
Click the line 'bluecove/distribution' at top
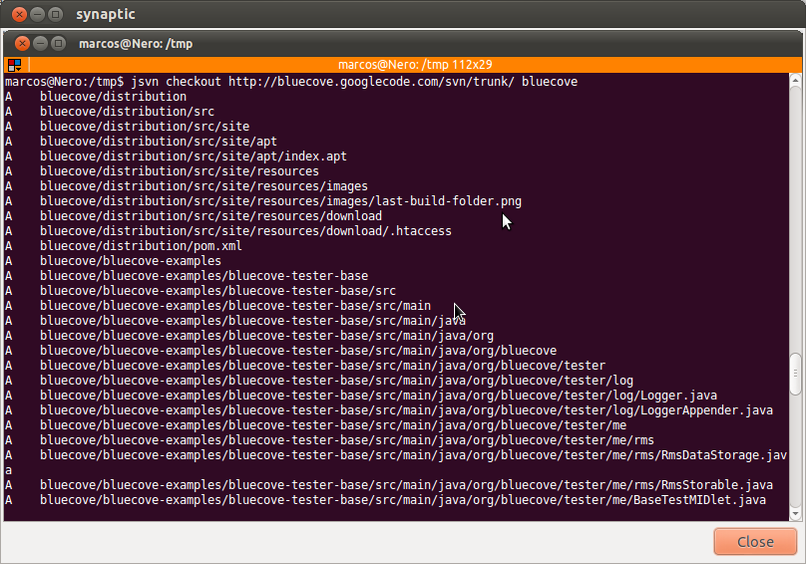(x=113, y=97)
